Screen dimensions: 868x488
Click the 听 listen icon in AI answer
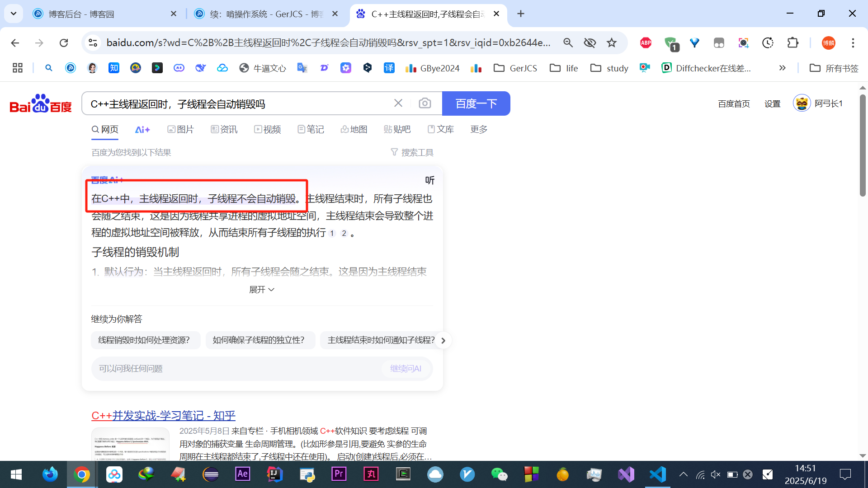click(x=429, y=180)
